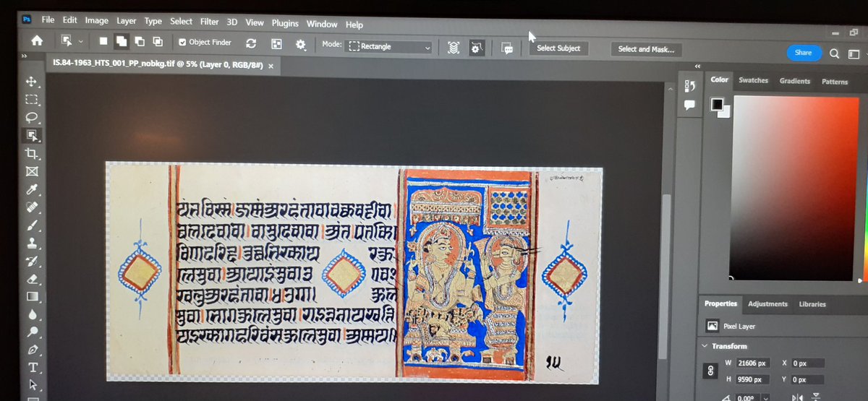The image size is (868, 401).
Task: Open the Filter menu
Action: [x=210, y=22]
